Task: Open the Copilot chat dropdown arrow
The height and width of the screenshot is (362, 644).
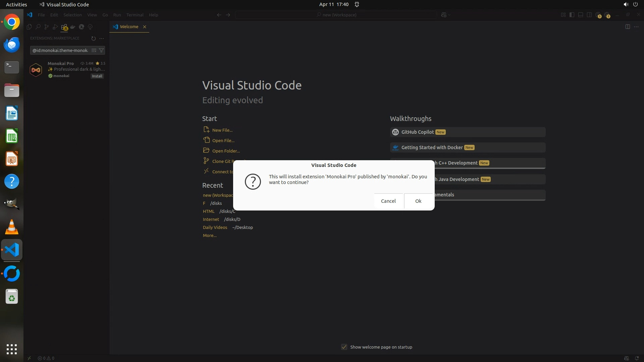Action: pos(449,15)
